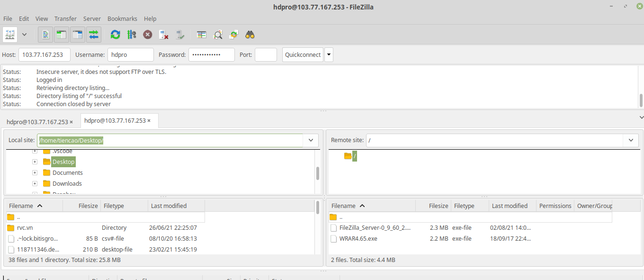Viewport: 644px width, 280px height.
Task: Click the Local site path field
Action: tap(170, 140)
